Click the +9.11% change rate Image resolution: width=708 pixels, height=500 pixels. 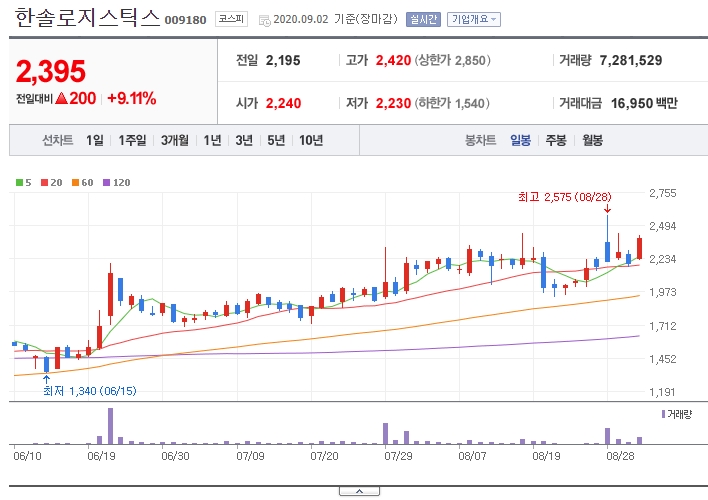click(x=132, y=98)
